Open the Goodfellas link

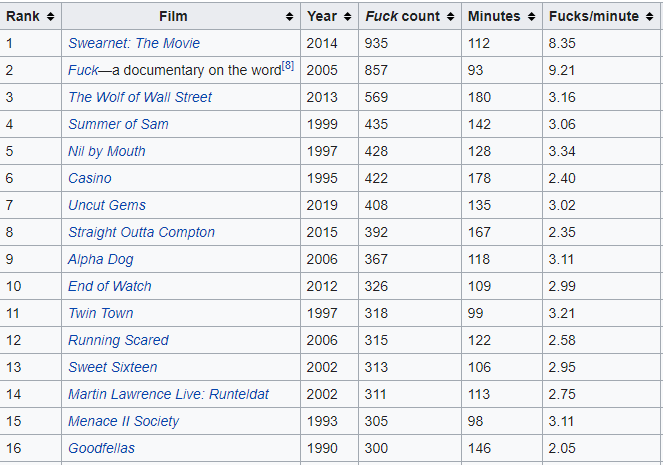[x=101, y=449]
